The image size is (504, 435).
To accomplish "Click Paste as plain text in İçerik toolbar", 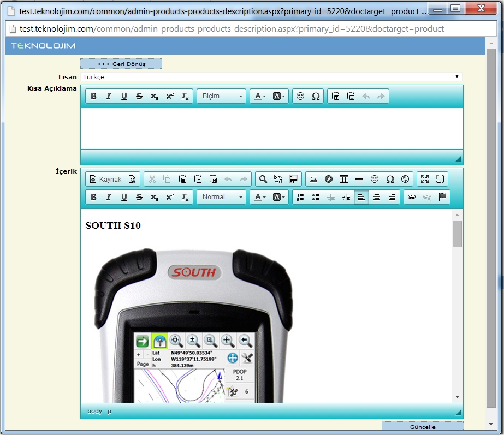I will point(198,179).
